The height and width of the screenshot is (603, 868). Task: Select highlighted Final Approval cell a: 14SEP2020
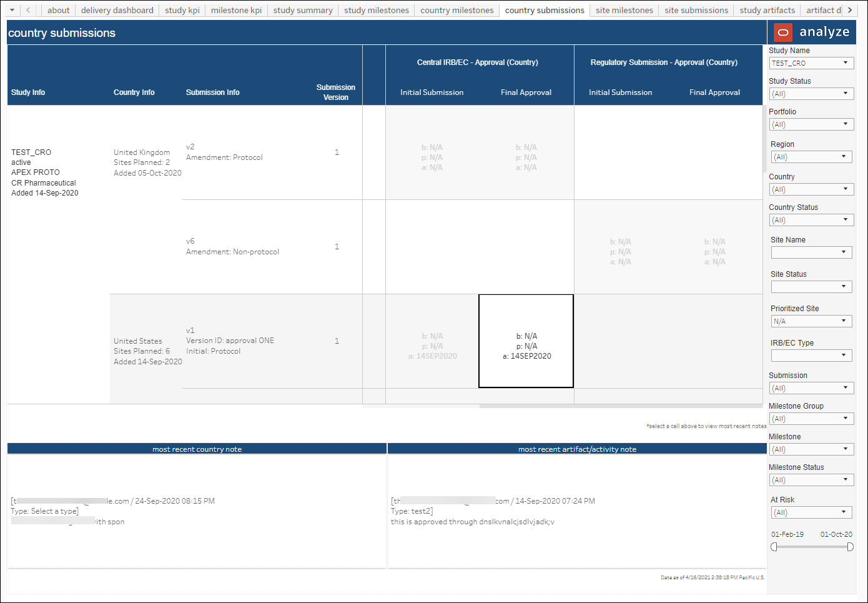[526, 341]
